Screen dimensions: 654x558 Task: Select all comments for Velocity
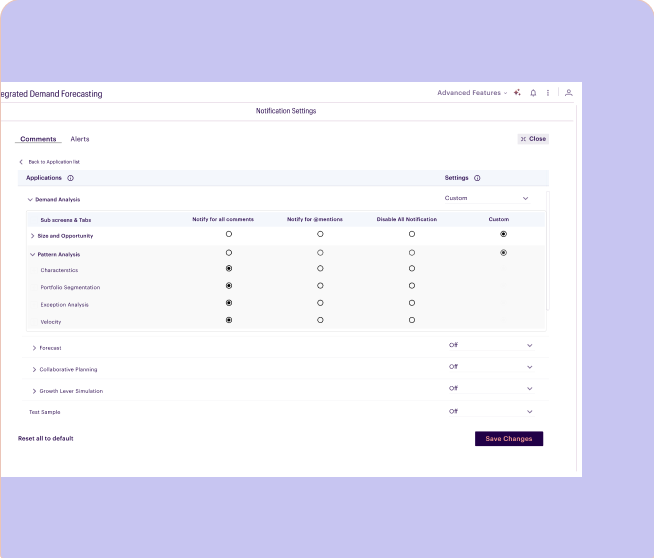tap(229, 320)
